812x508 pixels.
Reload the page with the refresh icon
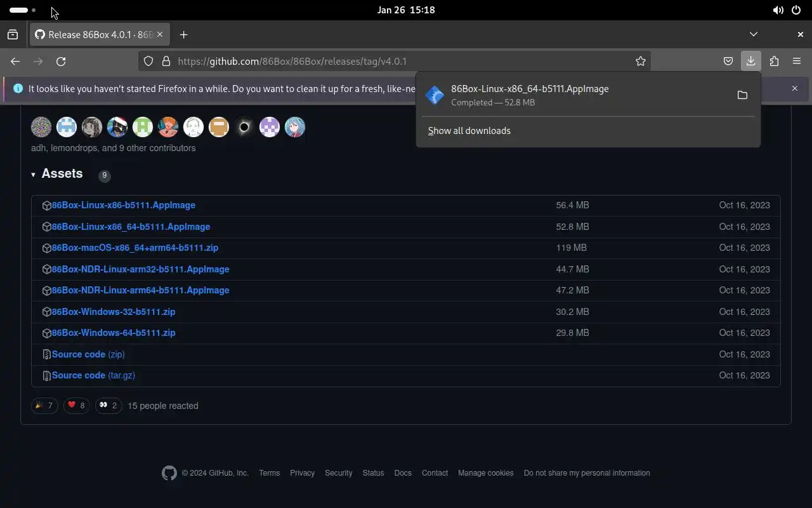(x=61, y=61)
